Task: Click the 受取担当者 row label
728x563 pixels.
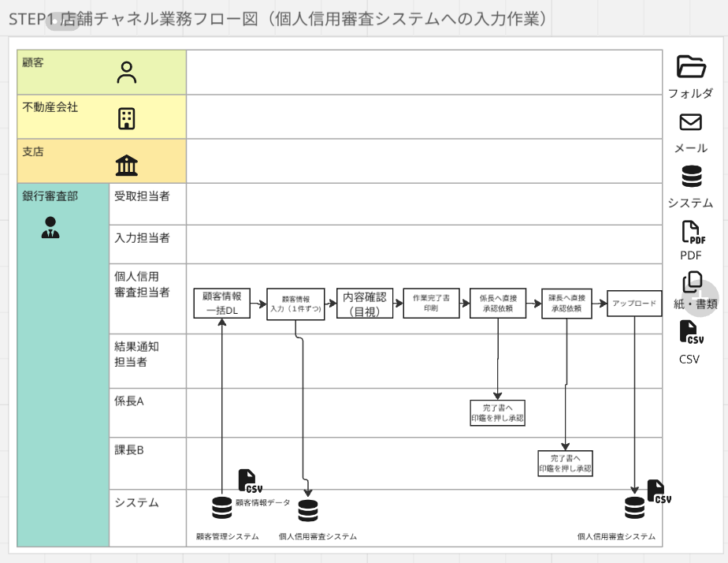Action: tap(142, 196)
